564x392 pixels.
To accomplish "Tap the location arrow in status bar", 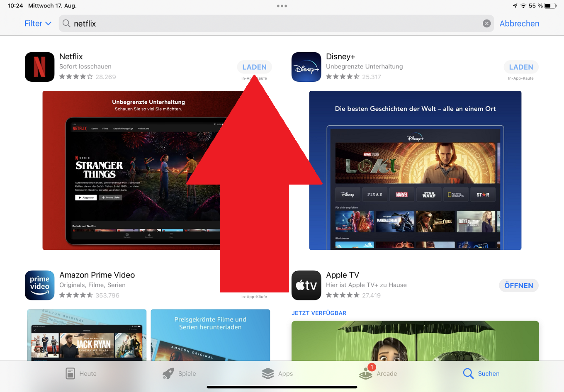I will point(515,6).
